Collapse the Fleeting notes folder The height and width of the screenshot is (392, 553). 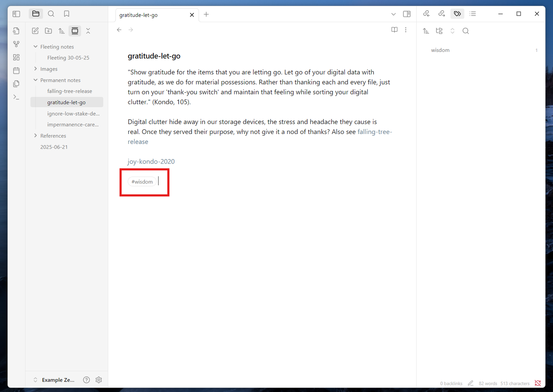click(x=36, y=47)
